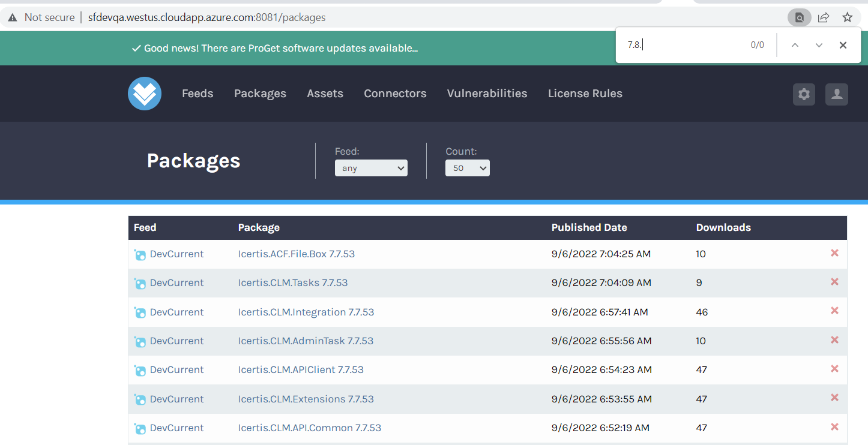Delete Icertis.CLM.Tasks 7.7.53 package

coord(834,282)
